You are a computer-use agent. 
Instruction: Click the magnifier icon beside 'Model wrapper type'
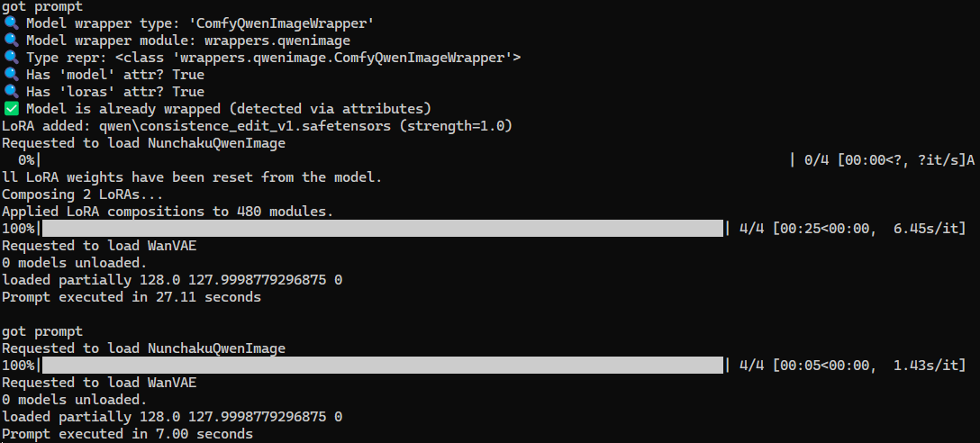coord(11,23)
